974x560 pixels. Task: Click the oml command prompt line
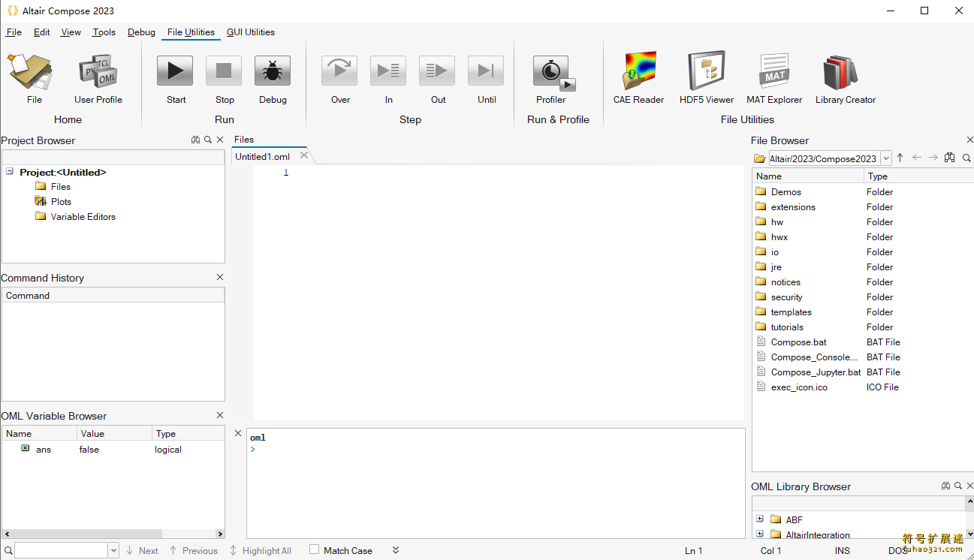click(496, 449)
